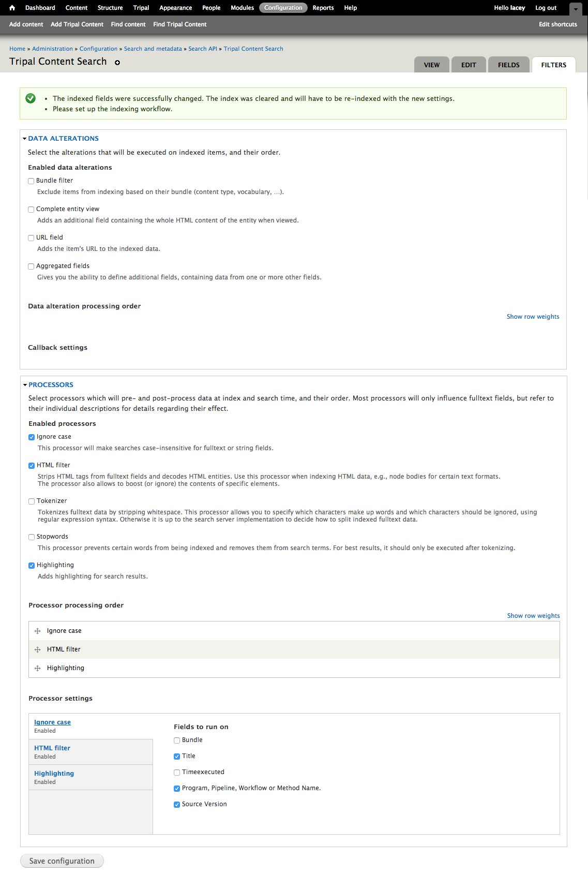The height and width of the screenshot is (874, 588).
Task: Click the Save configuration button
Action: 62,861
